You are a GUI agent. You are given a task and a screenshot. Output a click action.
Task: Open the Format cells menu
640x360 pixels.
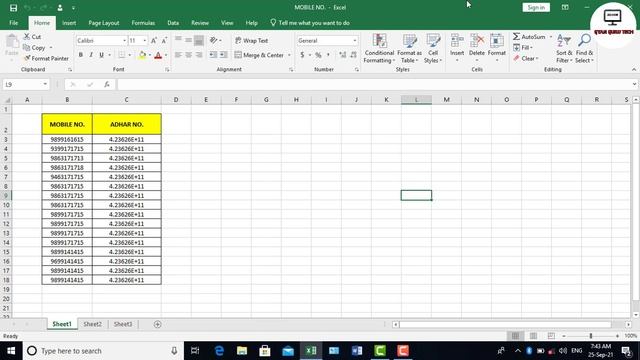pyautogui.click(x=497, y=48)
